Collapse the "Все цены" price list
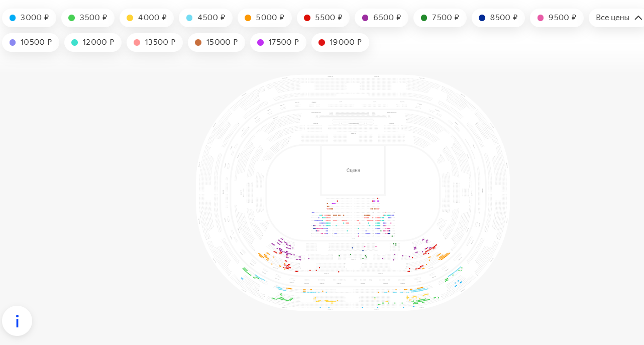Screen dimensions: 644x345 coord(617,18)
